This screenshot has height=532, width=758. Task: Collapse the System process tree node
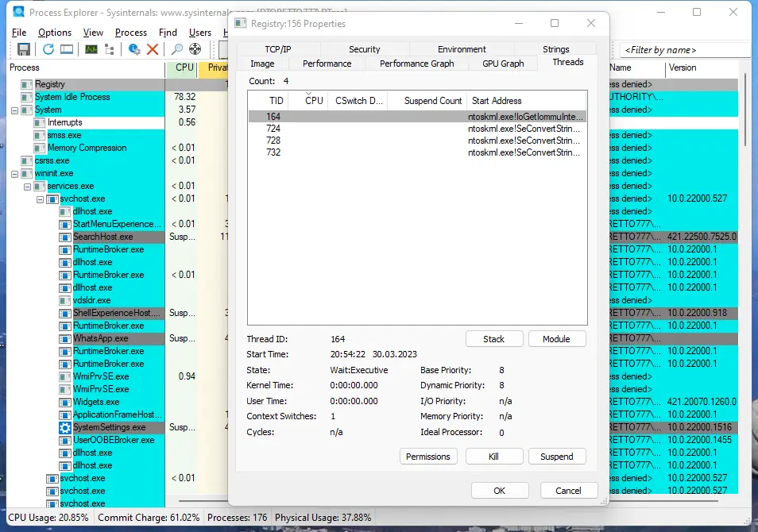point(14,110)
